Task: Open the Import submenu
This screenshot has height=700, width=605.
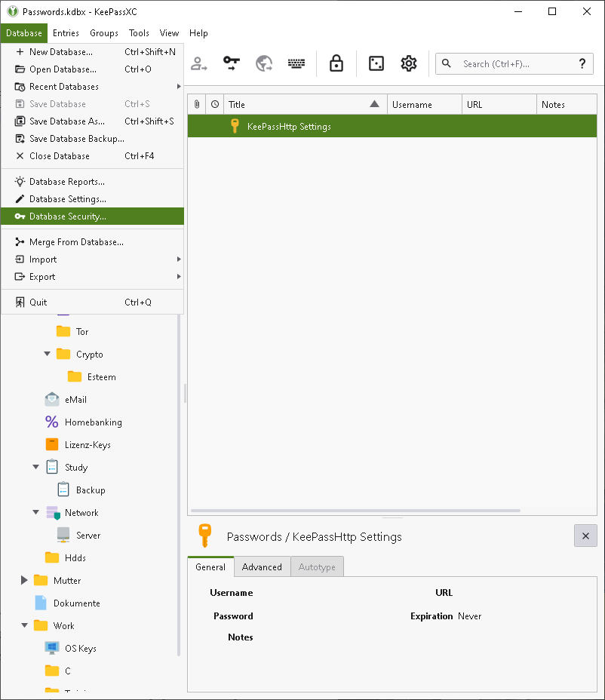Action: tap(93, 259)
